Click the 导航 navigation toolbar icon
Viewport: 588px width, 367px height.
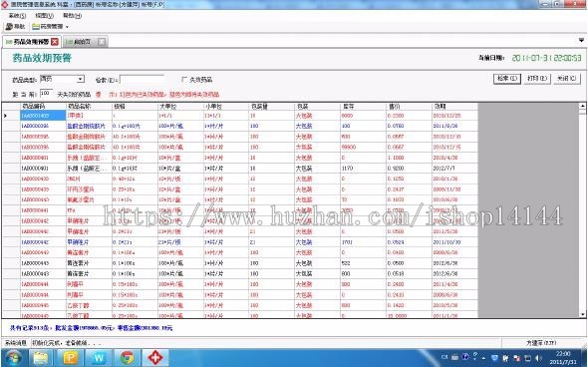[15, 27]
